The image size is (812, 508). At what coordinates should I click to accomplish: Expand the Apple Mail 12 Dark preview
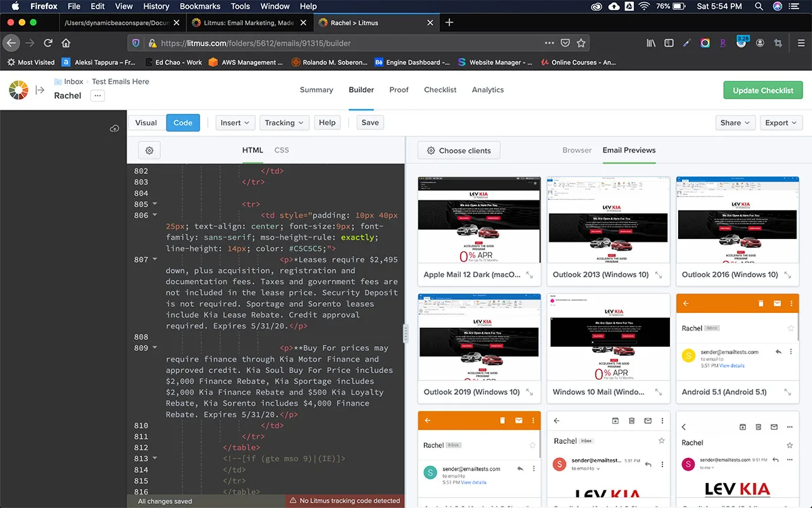(x=530, y=275)
